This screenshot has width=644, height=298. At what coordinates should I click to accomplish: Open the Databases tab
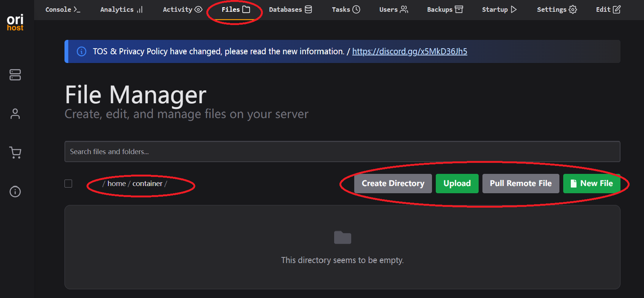click(x=290, y=9)
